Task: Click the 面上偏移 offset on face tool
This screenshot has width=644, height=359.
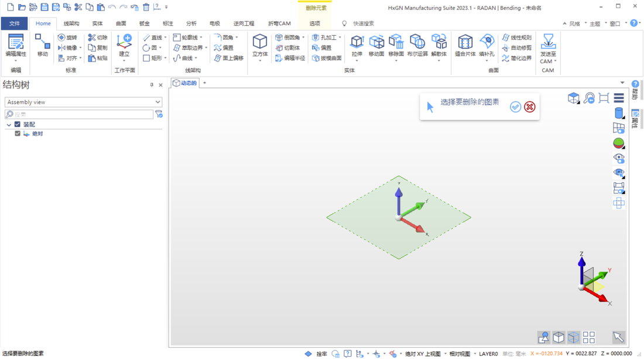Action: coord(229,58)
